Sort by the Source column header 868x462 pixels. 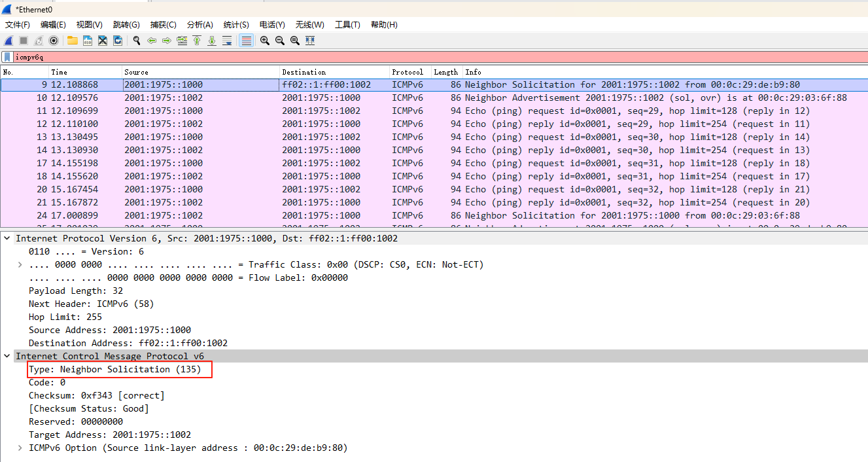point(201,72)
